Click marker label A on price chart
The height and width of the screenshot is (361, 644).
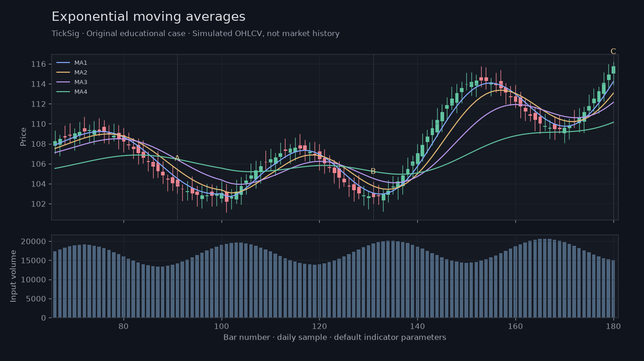(177, 158)
